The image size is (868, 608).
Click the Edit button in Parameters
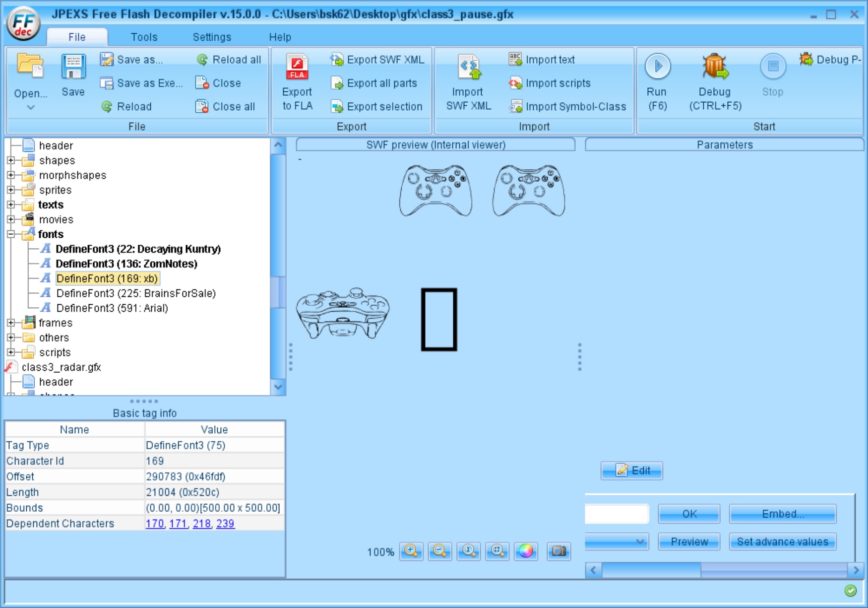click(x=632, y=471)
